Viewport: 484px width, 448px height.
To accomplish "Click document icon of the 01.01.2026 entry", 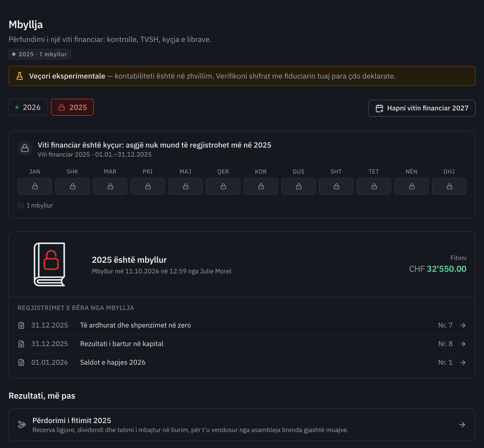I will [21, 363].
